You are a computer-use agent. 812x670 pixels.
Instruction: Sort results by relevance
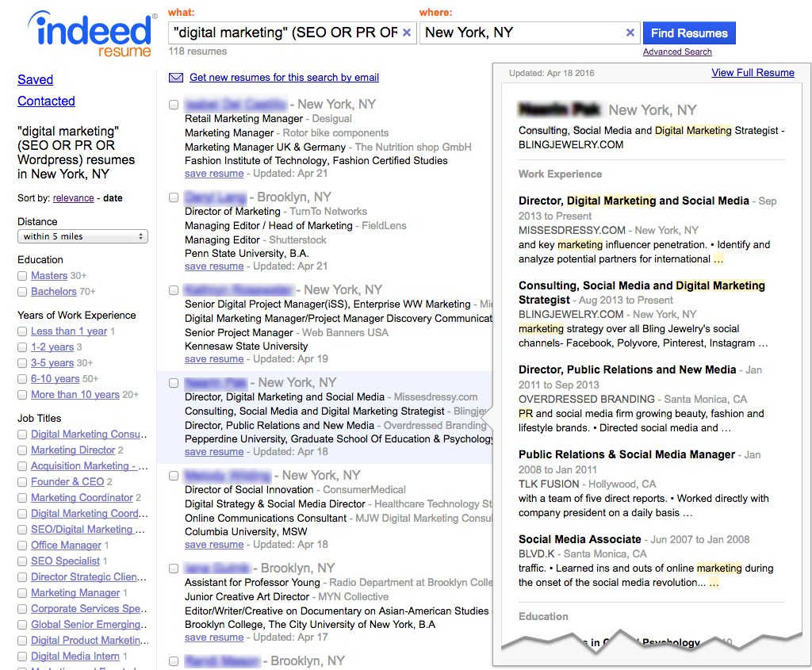tap(74, 197)
